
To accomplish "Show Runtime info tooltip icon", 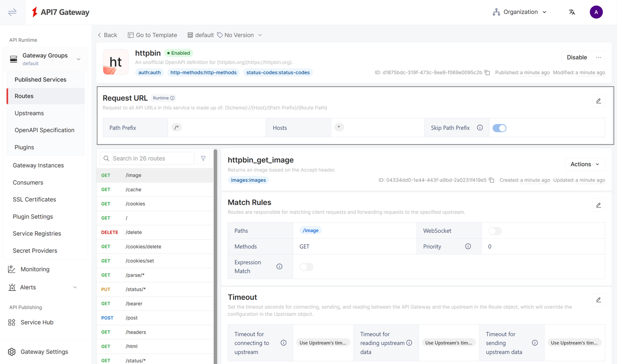I will tap(173, 98).
